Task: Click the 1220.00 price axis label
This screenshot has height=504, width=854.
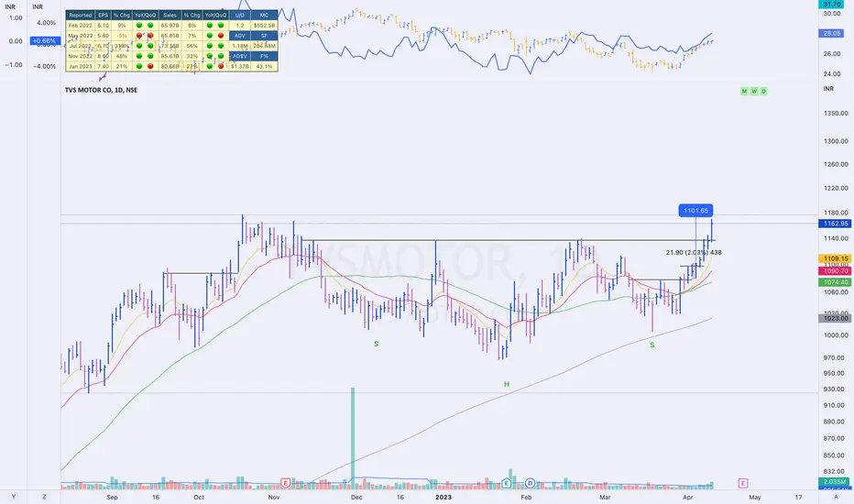Action: [x=836, y=188]
